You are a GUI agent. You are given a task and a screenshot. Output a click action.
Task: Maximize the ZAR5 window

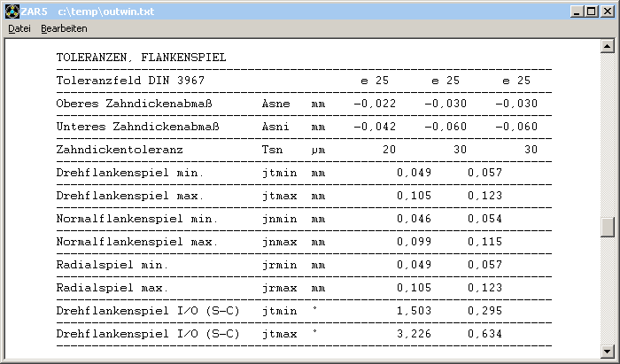[x=592, y=11]
